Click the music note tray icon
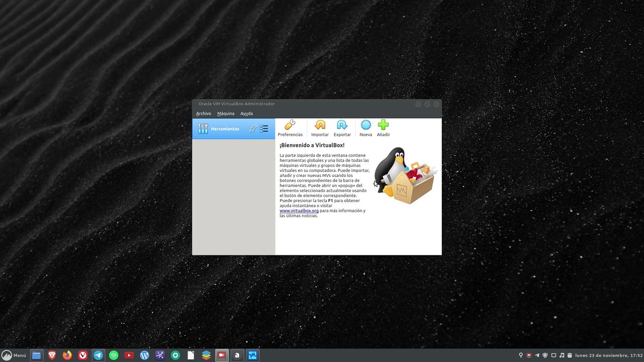The height and width of the screenshot is (362, 644). pyautogui.click(x=562, y=355)
